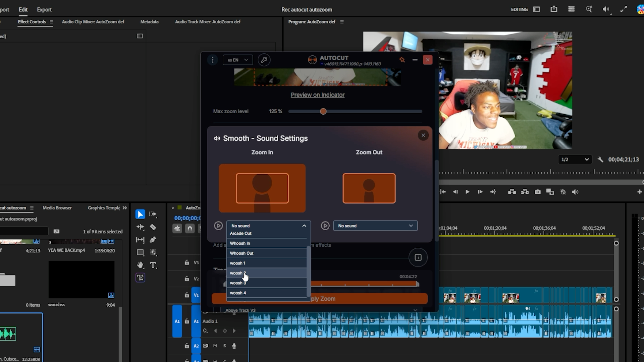Step back one frame in Program monitor
Screen dimensions: 644x362
coord(455,192)
